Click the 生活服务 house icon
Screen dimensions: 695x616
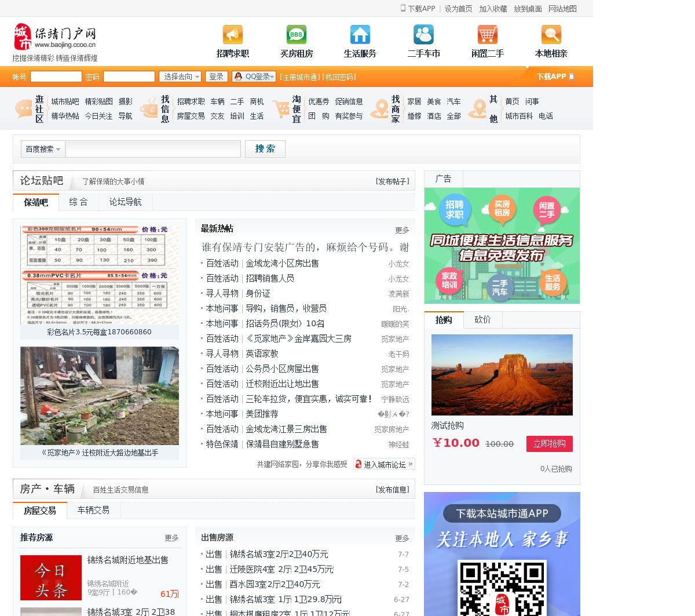pyautogui.click(x=360, y=35)
